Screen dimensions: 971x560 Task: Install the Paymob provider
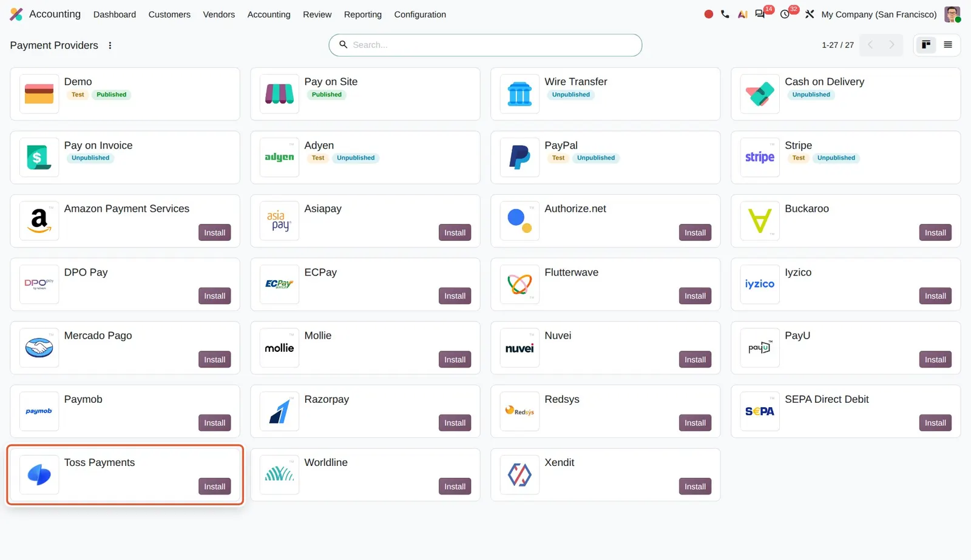[215, 423]
